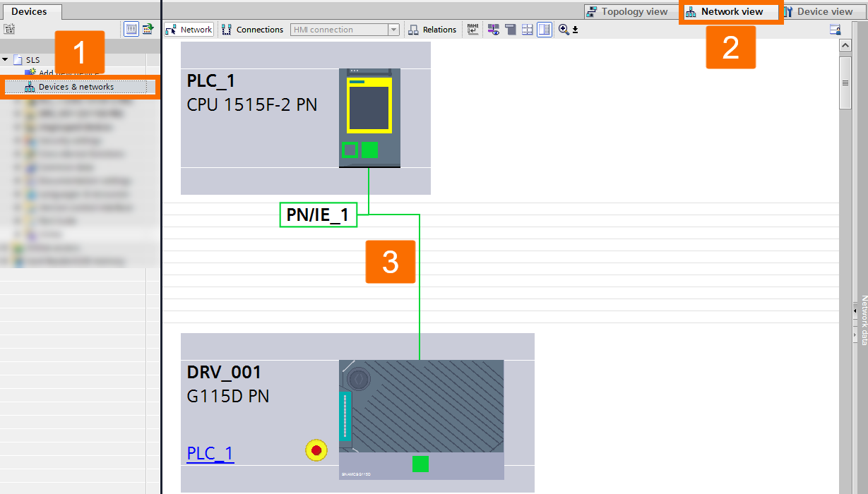Select the DRV_001 G115D drive image
This screenshot has height=494, width=868.
(421, 419)
